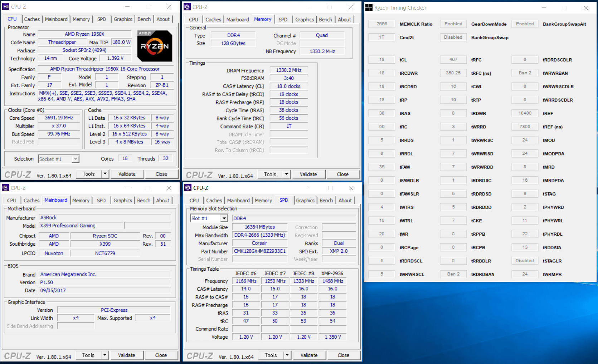The height and width of the screenshot is (364, 598).
Task: Click the Max Bandwidth DDR4-2666 value
Action: [x=260, y=235]
